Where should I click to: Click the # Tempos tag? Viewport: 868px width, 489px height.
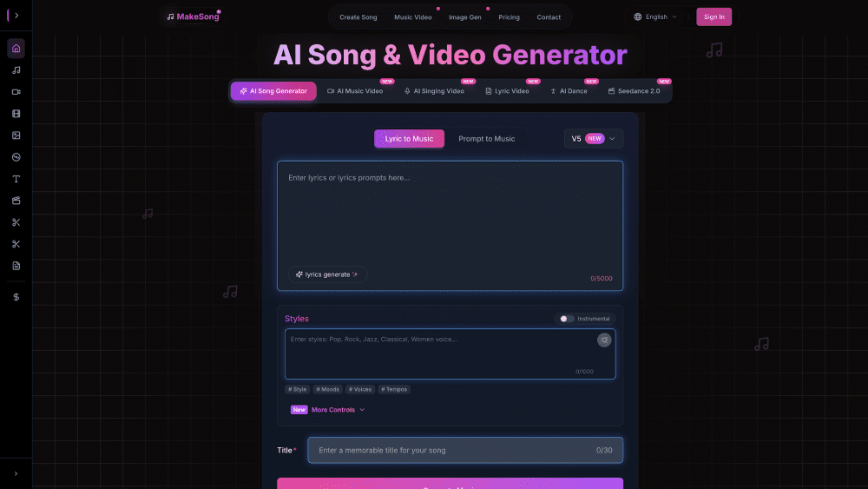coord(394,389)
